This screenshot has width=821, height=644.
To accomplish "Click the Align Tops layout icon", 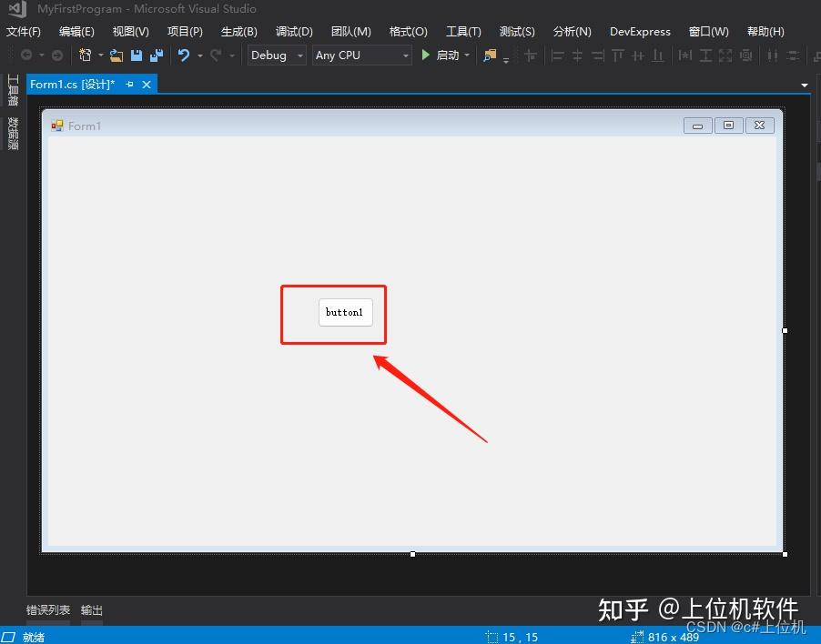I will point(618,55).
